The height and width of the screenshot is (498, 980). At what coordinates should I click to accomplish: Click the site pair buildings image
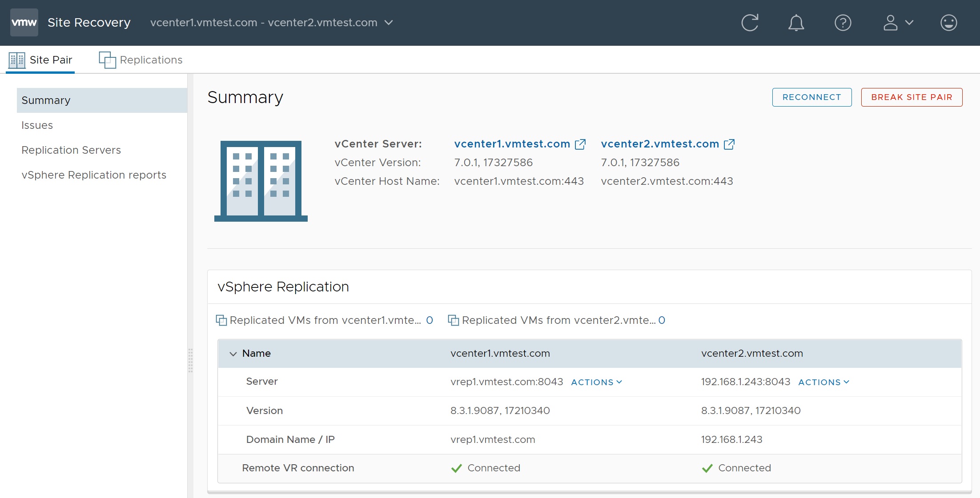[261, 181]
